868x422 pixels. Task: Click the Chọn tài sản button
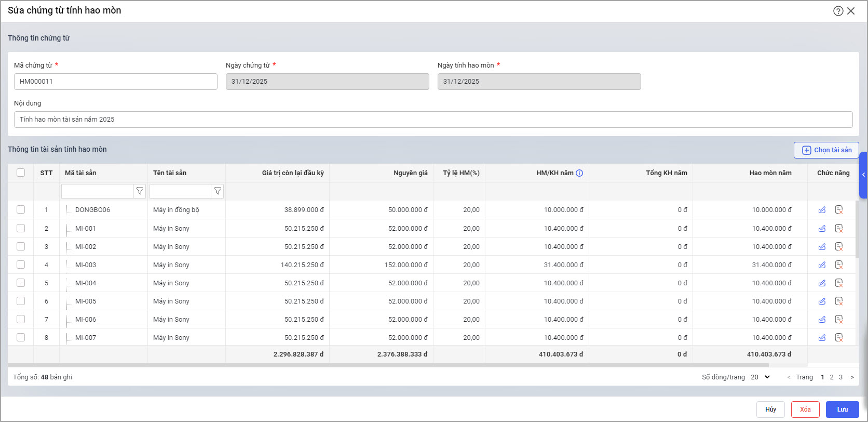[x=826, y=150]
